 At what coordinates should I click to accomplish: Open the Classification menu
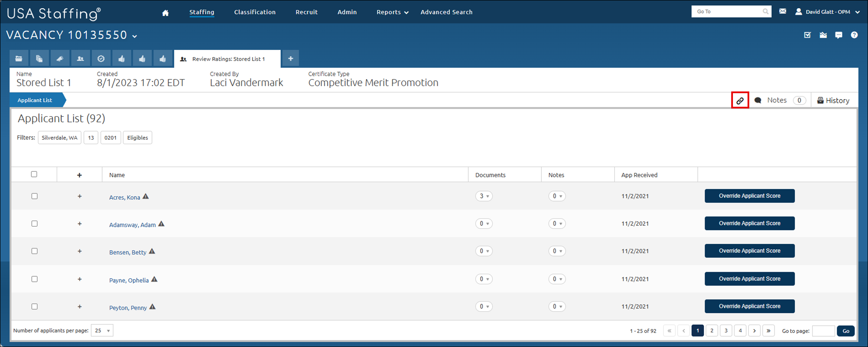tap(255, 12)
